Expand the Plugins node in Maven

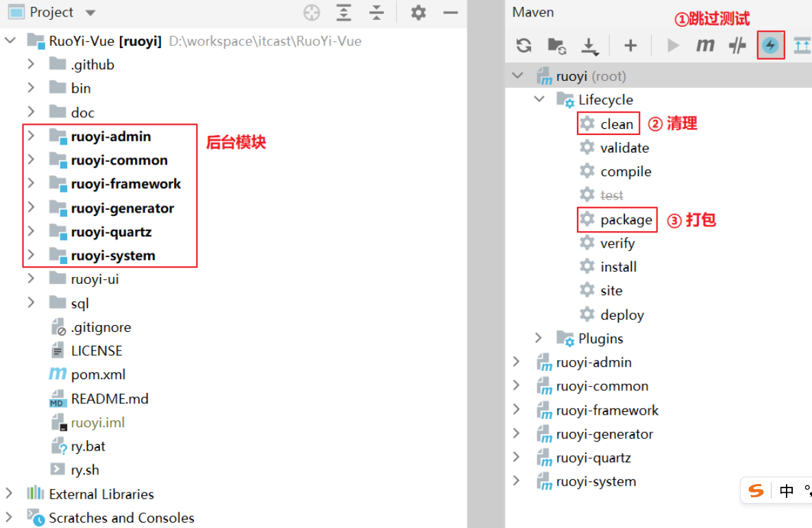click(539, 338)
